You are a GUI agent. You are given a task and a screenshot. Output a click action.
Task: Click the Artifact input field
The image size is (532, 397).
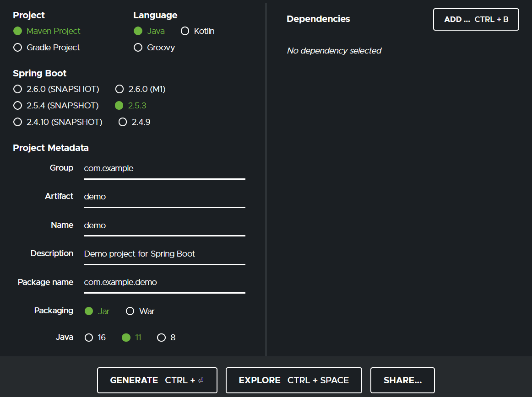point(164,197)
